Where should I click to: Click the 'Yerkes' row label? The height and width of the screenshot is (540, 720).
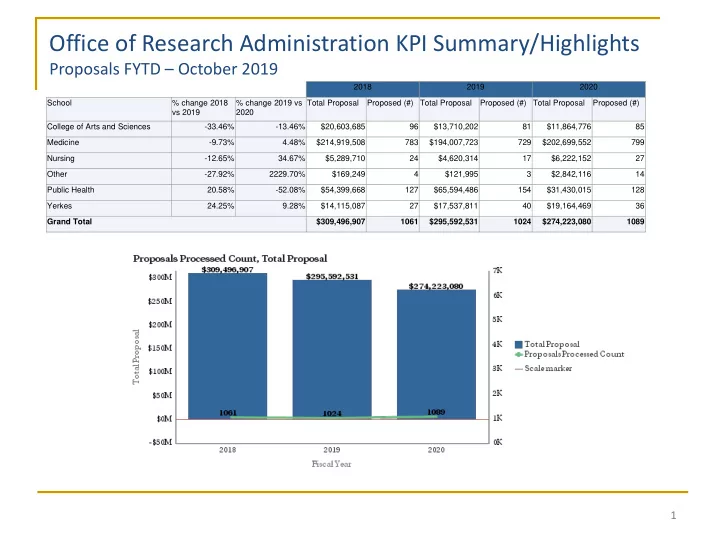tap(108, 206)
